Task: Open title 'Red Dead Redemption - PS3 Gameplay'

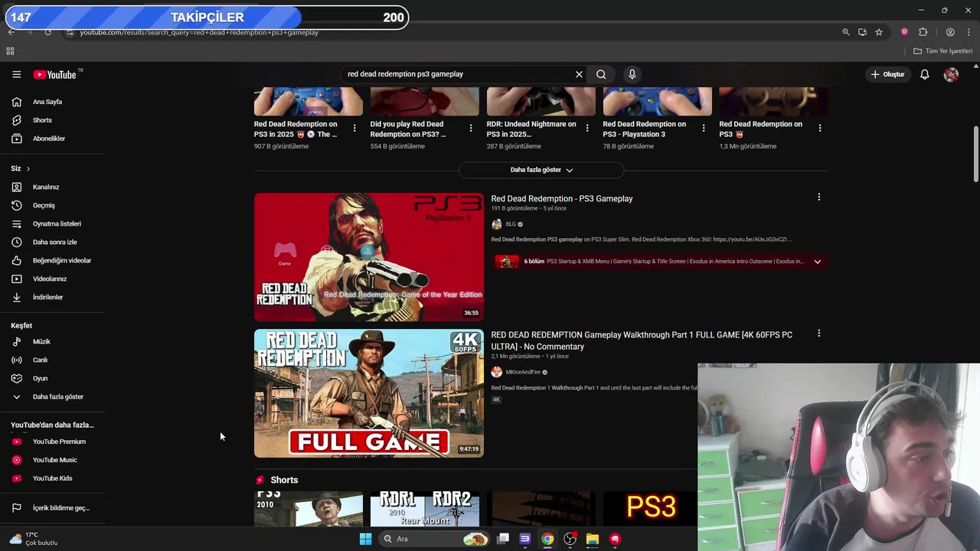Action: pyautogui.click(x=562, y=198)
